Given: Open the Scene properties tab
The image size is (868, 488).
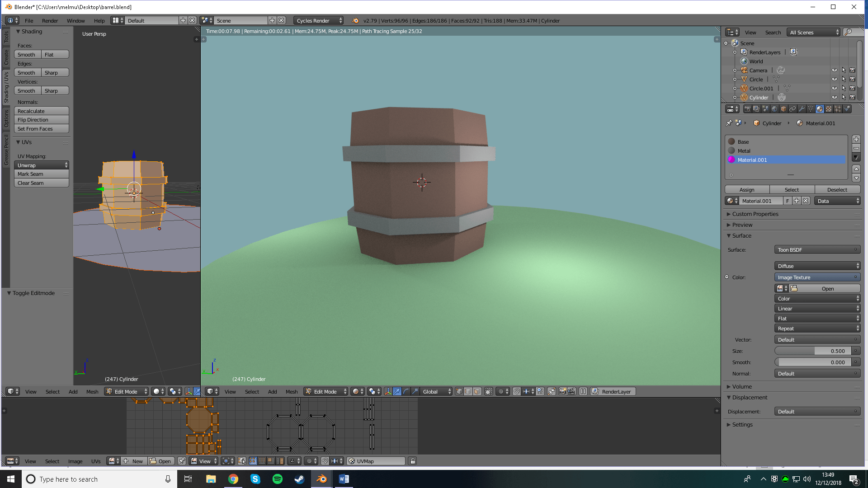Looking at the screenshot, I should (765, 109).
